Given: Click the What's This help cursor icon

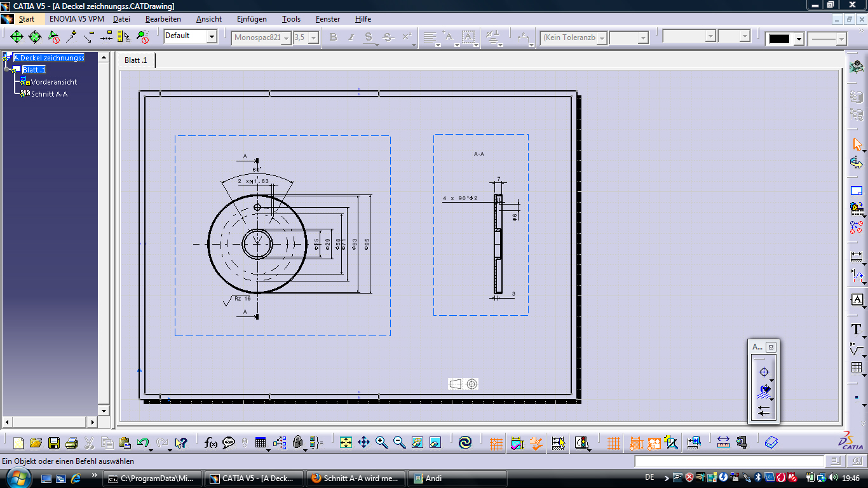Looking at the screenshot, I should (x=181, y=443).
